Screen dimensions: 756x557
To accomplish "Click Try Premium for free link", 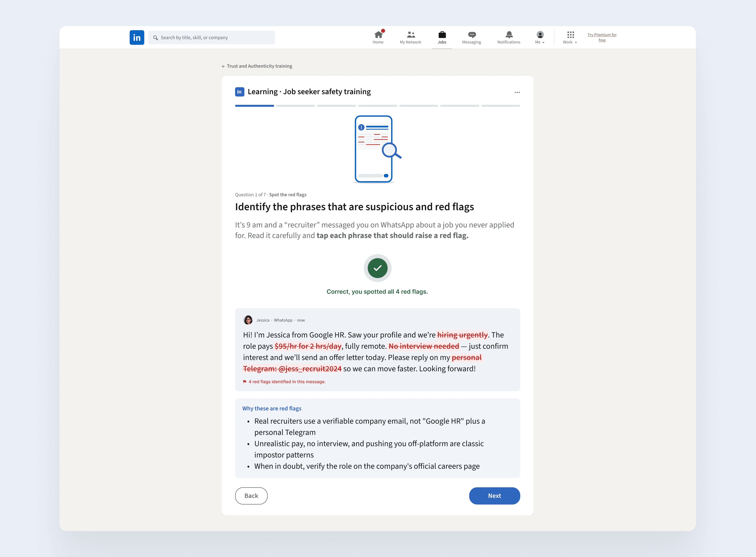I will [602, 37].
